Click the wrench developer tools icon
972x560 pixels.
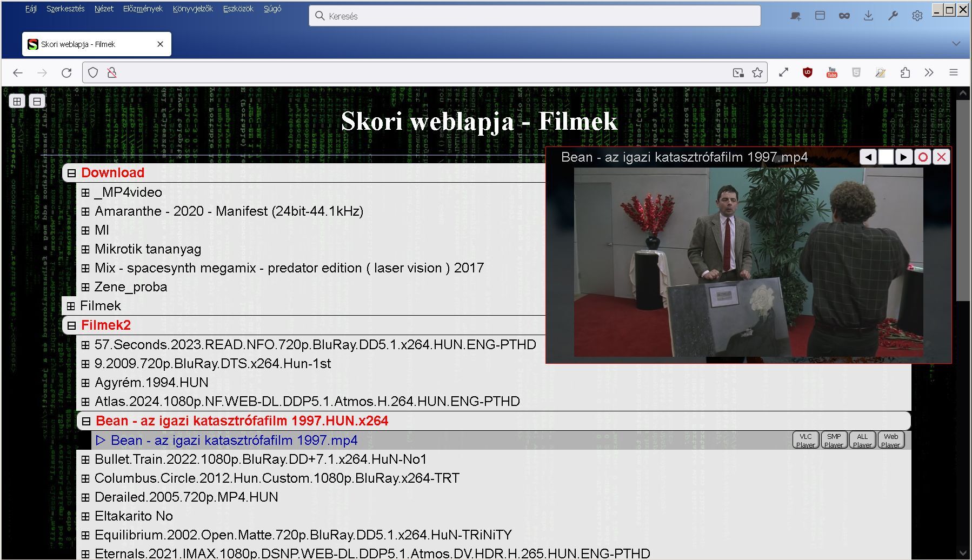(x=893, y=16)
